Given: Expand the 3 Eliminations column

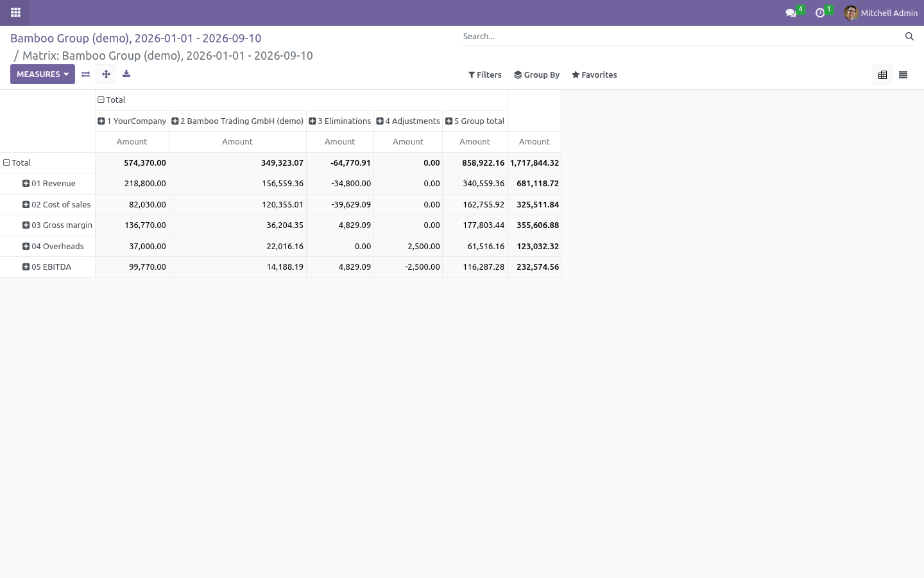Looking at the screenshot, I should click(340, 121).
